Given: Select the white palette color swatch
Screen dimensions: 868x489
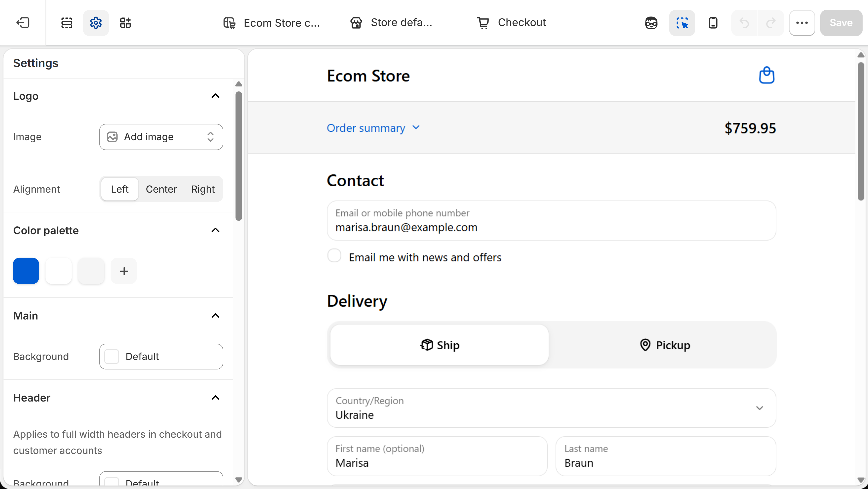Looking at the screenshot, I should point(59,271).
